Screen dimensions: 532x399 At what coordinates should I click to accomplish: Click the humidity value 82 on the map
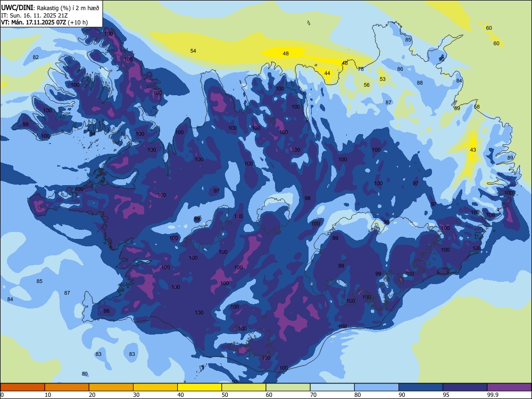(x=36, y=57)
